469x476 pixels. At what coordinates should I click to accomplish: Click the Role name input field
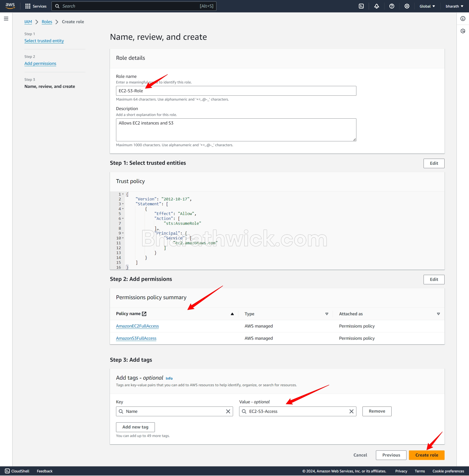pos(236,91)
